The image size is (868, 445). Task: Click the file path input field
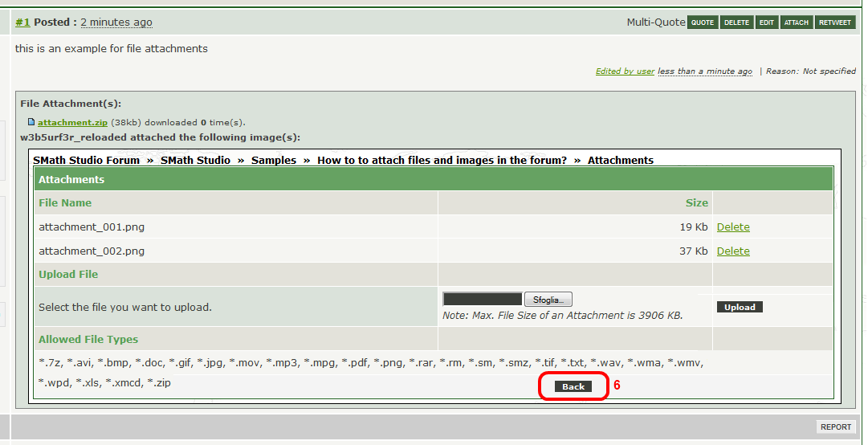point(482,300)
